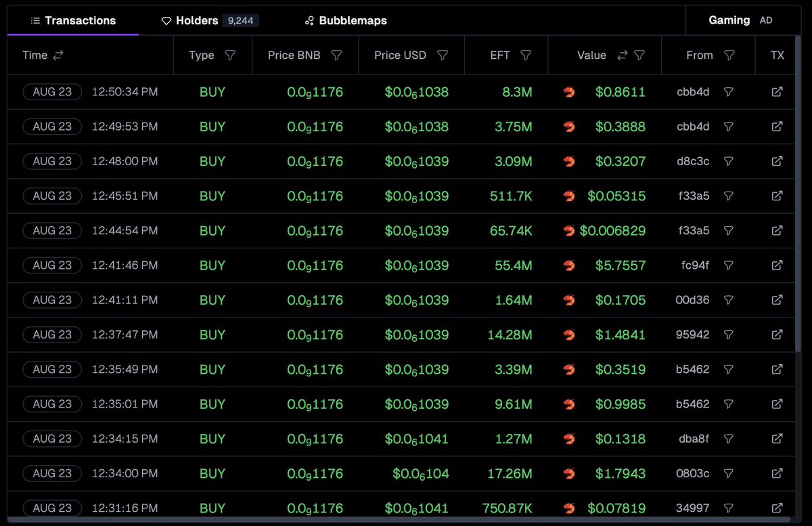Toggle the Value column swap arrows
This screenshot has height=526, width=812.
pos(623,56)
